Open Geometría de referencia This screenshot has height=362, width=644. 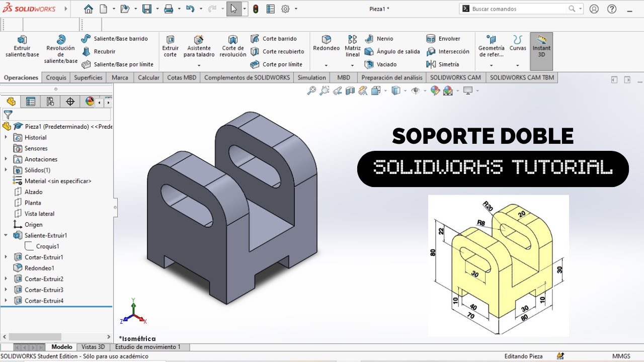492,47
